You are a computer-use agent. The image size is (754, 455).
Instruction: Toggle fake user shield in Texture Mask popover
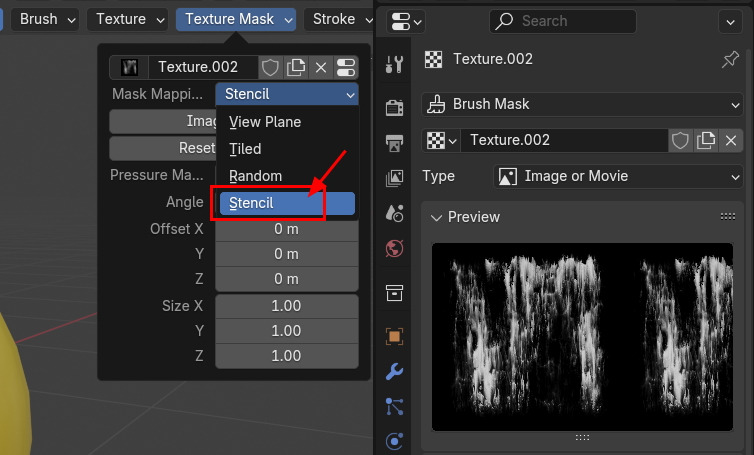(x=270, y=67)
